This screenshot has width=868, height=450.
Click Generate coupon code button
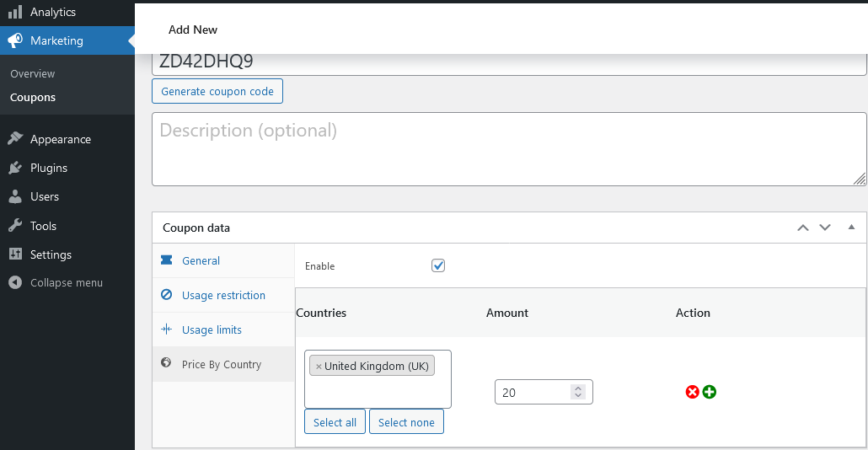pyautogui.click(x=217, y=91)
